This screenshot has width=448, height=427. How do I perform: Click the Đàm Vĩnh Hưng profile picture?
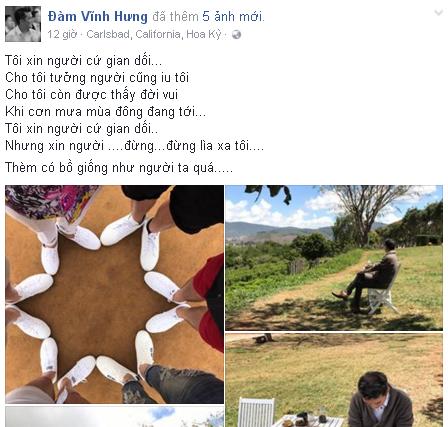[23, 24]
